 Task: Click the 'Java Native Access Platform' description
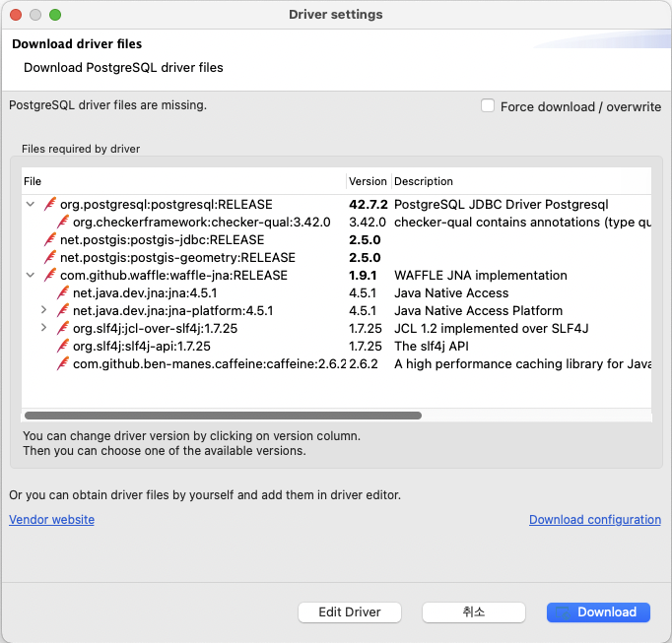(x=478, y=310)
